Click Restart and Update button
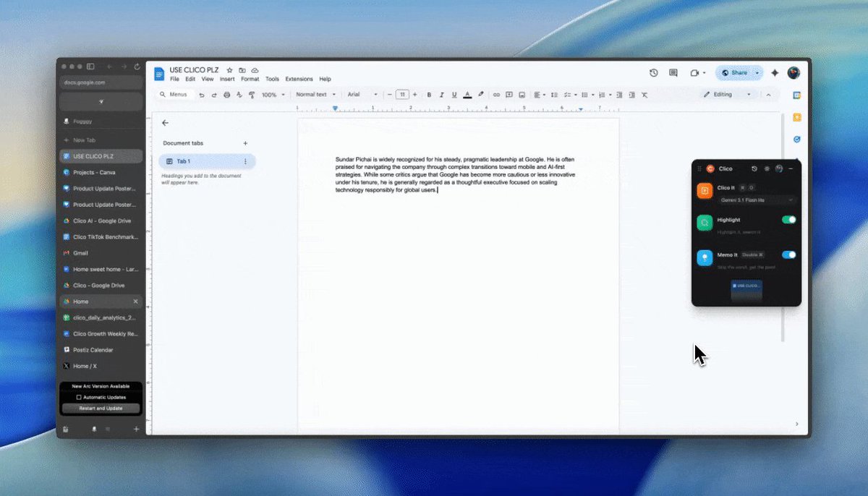The width and height of the screenshot is (868, 496). (101, 409)
